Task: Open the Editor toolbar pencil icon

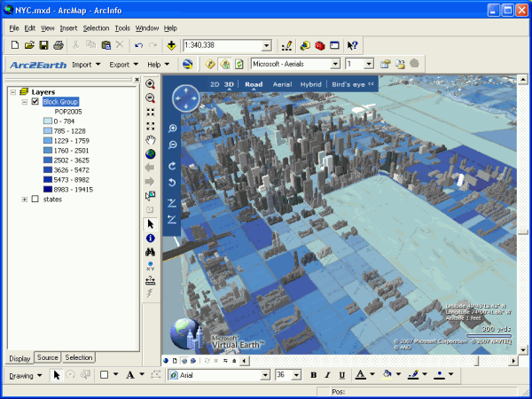Action: [287, 45]
